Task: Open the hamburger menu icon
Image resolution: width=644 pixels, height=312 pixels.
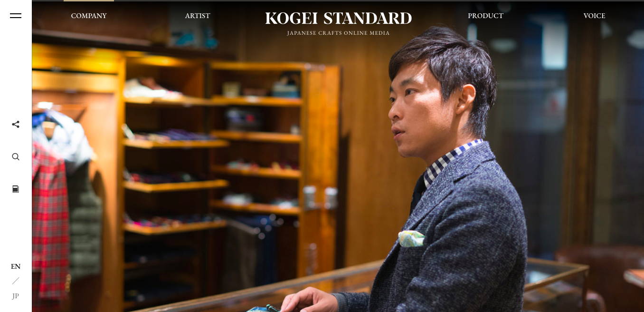Action: pyautogui.click(x=16, y=16)
